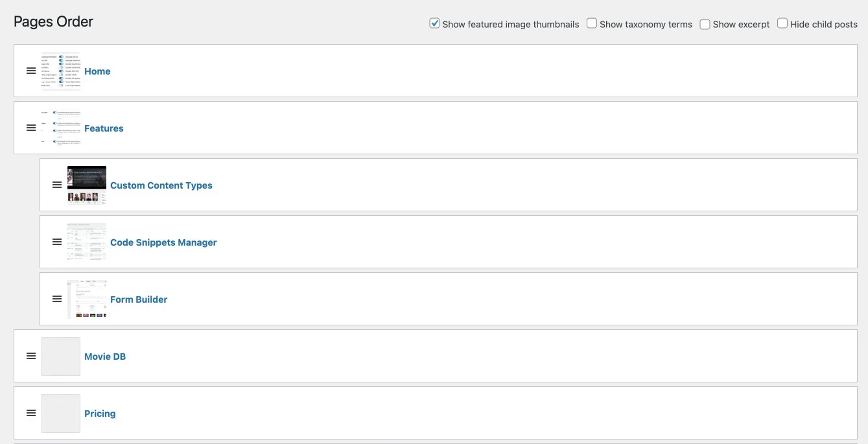Tick the Hide child posts checkbox

(x=782, y=23)
